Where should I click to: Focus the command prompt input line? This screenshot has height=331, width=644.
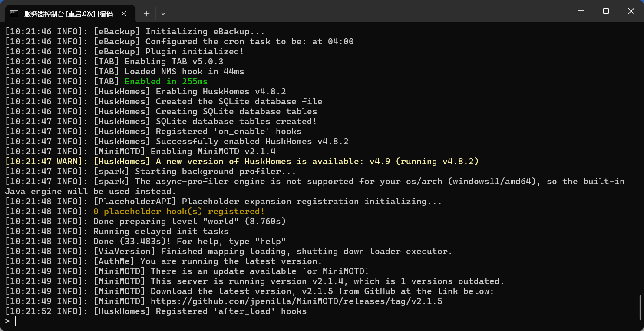(x=321, y=321)
